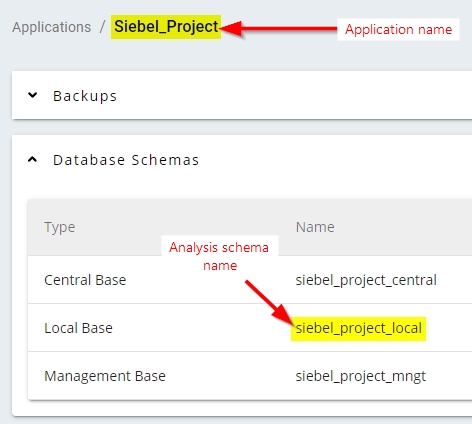Click highlighted siebel_project_local schema name
The height and width of the screenshot is (424, 472).
(359, 328)
